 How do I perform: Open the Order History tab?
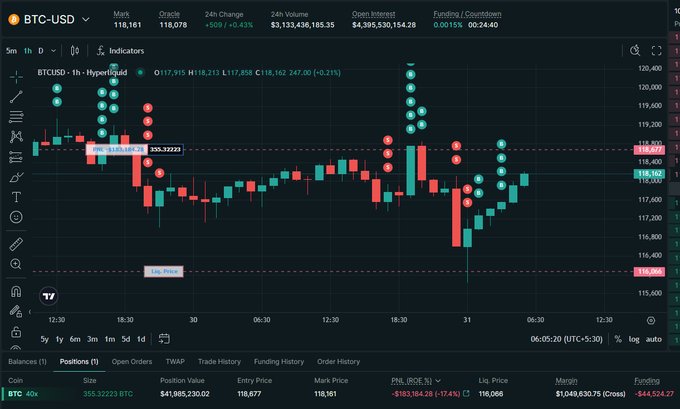(338, 362)
